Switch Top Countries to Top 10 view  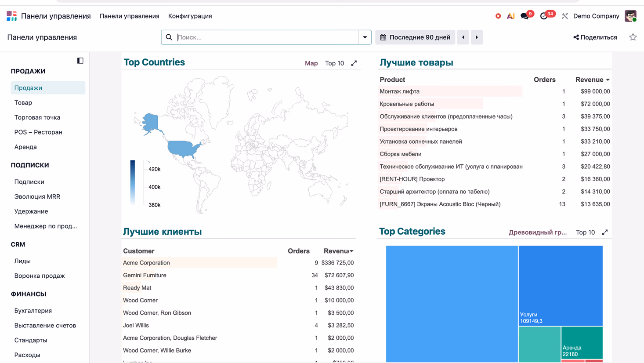coord(335,63)
